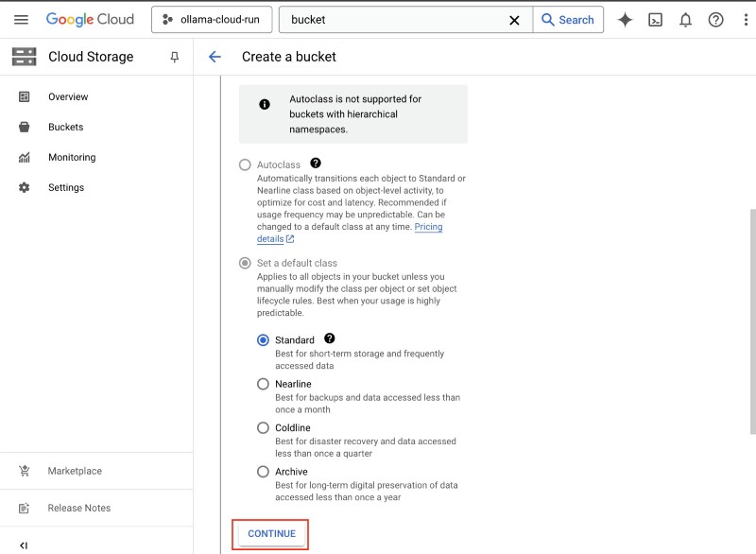Open Buckets in the sidebar
Screen dimensions: 756x554
[65, 127]
